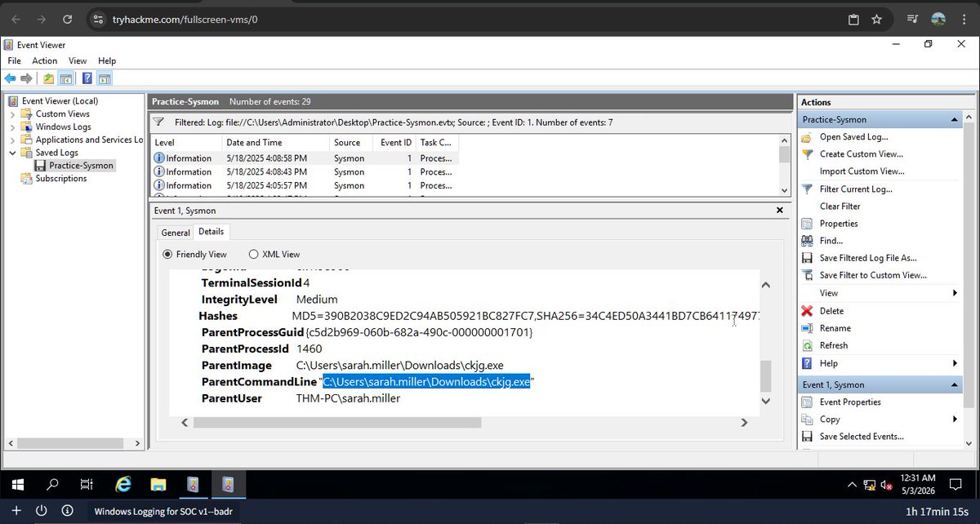Click the details horizontal scrollbar thumb
The width and height of the screenshot is (980, 524).
tap(337, 423)
